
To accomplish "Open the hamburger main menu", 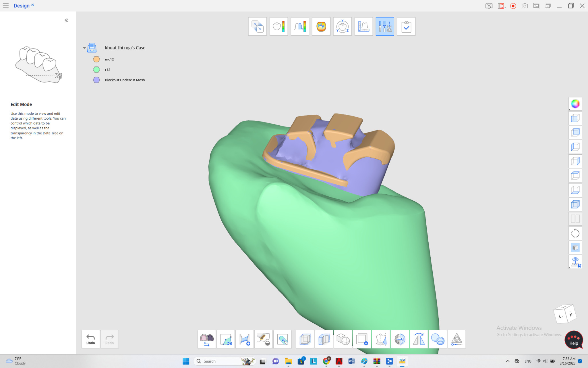I will [x=6, y=6].
